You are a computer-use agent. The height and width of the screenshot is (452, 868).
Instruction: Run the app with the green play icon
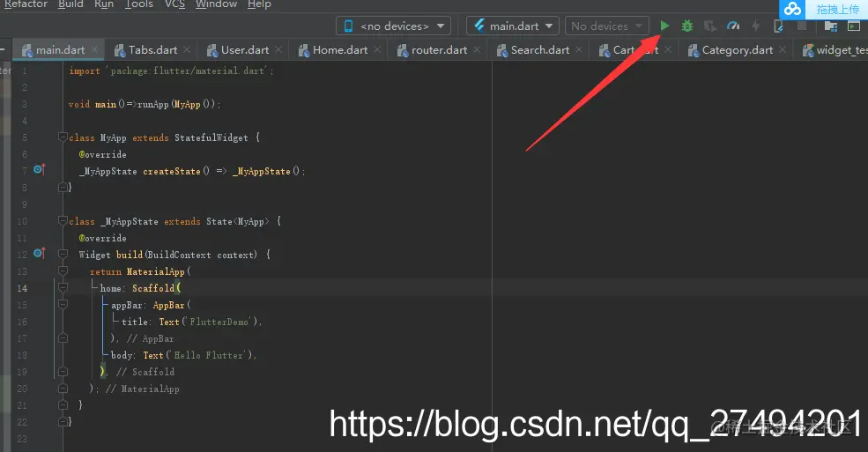tap(664, 26)
